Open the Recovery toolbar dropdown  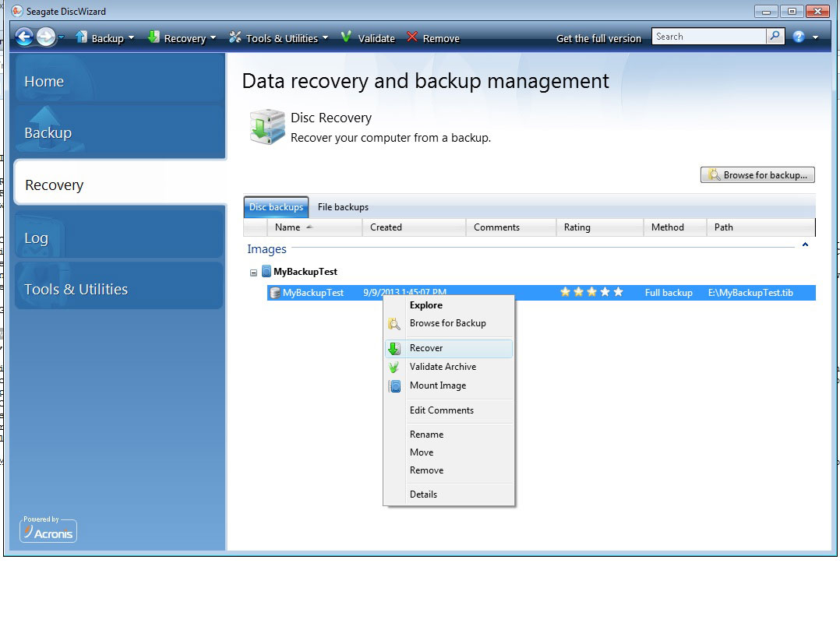pos(182,38)
